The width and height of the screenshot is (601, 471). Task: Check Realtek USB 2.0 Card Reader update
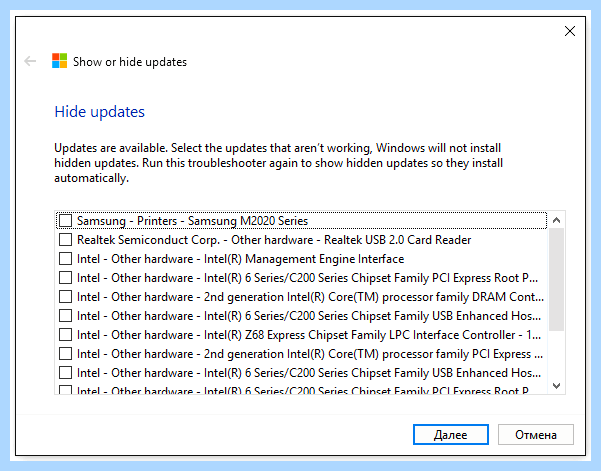66,240
